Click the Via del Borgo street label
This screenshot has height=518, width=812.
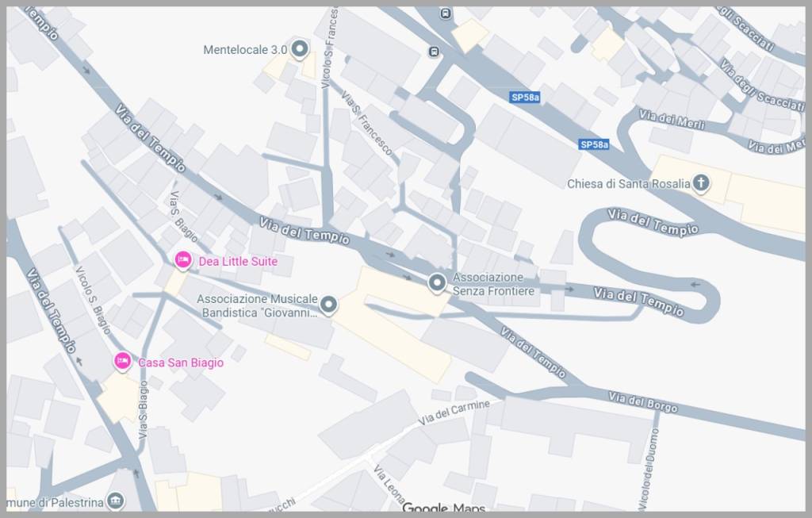tap(642, 402)
